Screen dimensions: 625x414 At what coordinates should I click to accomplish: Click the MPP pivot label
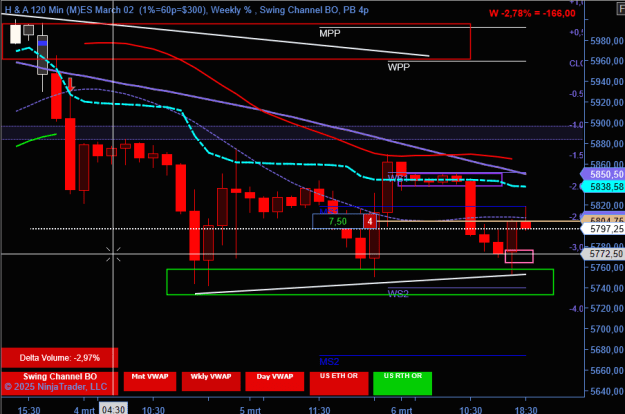tap(330, 33)
